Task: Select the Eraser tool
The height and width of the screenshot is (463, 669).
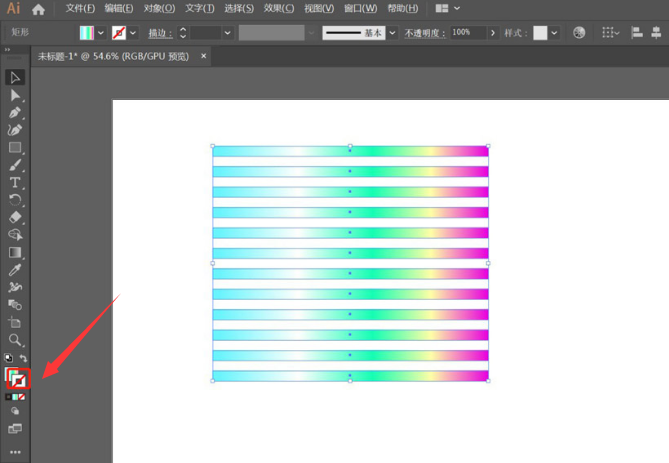Action: click(15, 217)
